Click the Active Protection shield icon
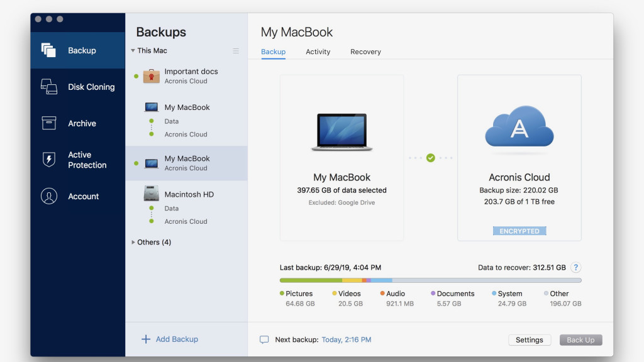The width and height of the screenshot is (644, 362). tap(48, 160)
